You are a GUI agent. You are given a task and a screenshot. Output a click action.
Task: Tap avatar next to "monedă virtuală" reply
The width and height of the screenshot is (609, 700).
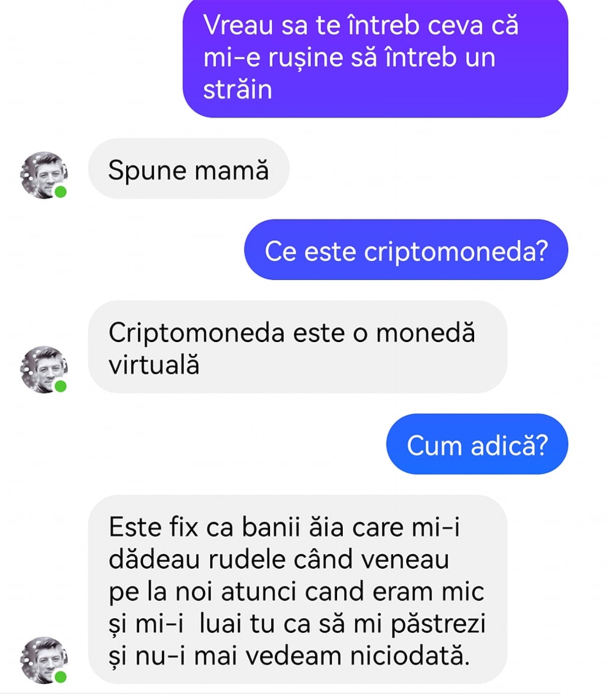click(44, 370)
